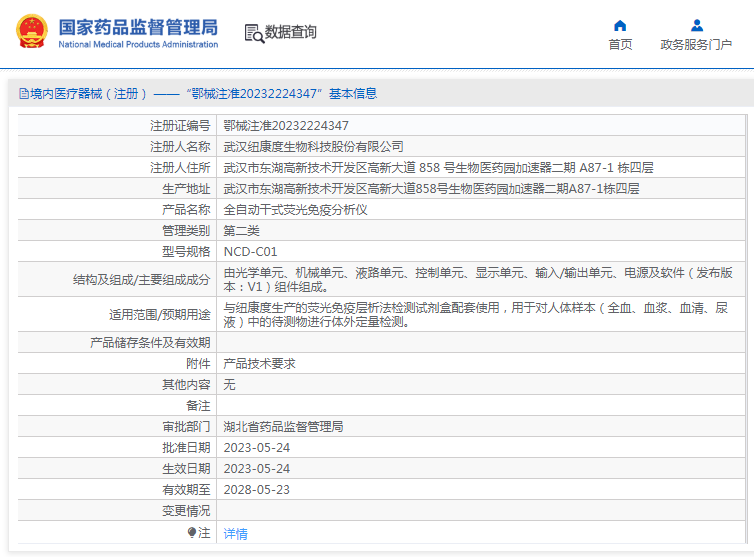Open the 详情 link

point(236,533)
